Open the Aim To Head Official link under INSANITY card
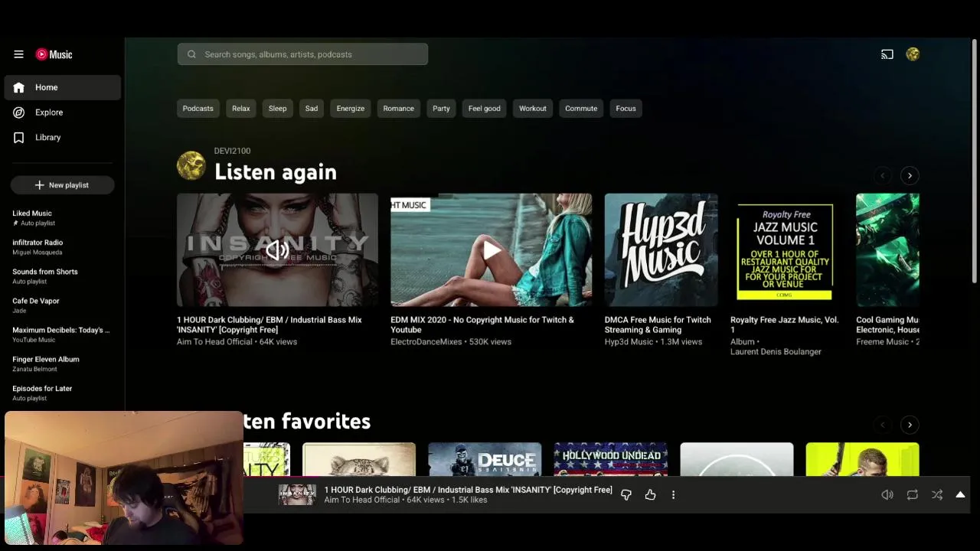Screen dimensions: 980x551 (214, 342)
